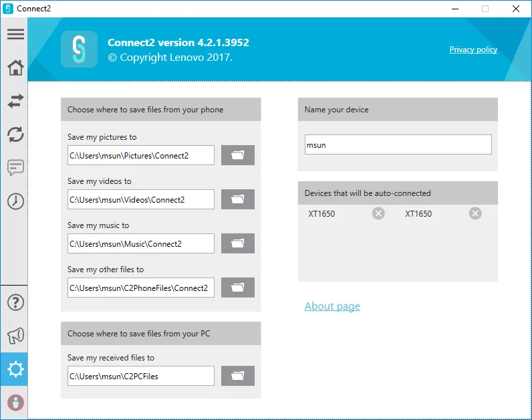Screen dimensions: 532x420
Task: Close the Connect2 window
Action: tap(516, 9)
